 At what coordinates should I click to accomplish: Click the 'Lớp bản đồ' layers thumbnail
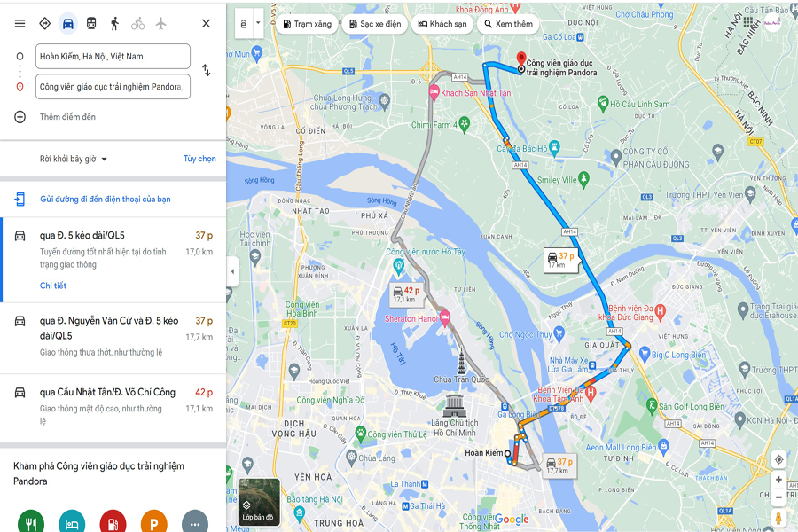click(259, 502)
